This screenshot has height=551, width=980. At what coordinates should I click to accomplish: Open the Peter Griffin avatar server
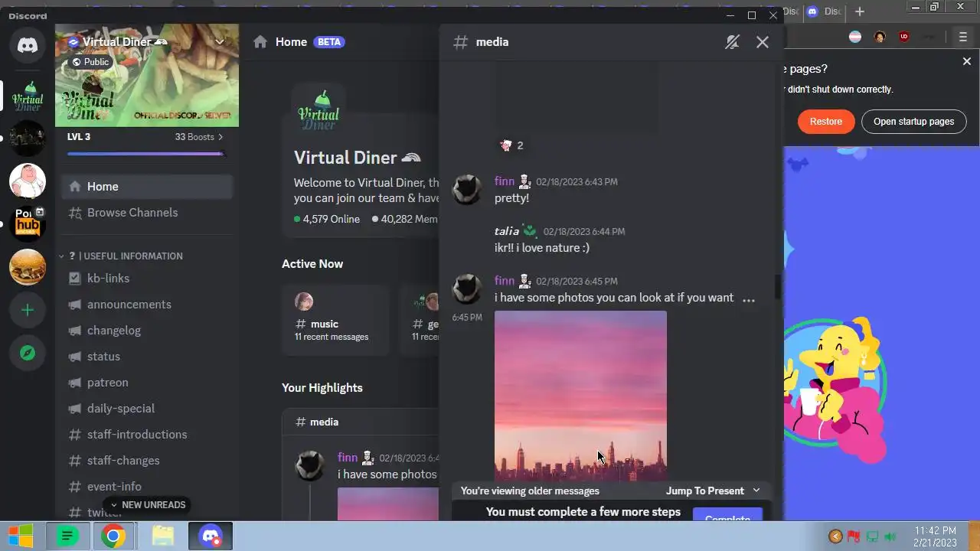28,181
